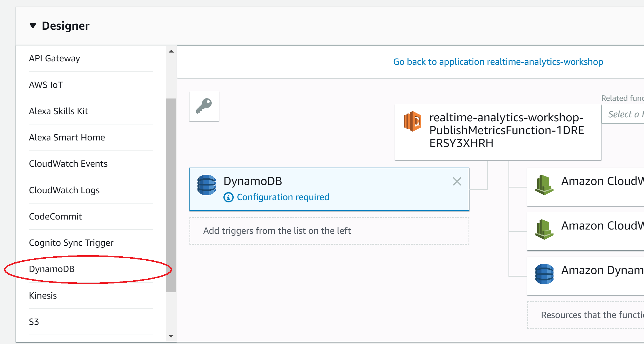Click the DynamoDB trigger card icon
Image resolution: width=644 pixels, height=344 pixels.
pos(207,185)
